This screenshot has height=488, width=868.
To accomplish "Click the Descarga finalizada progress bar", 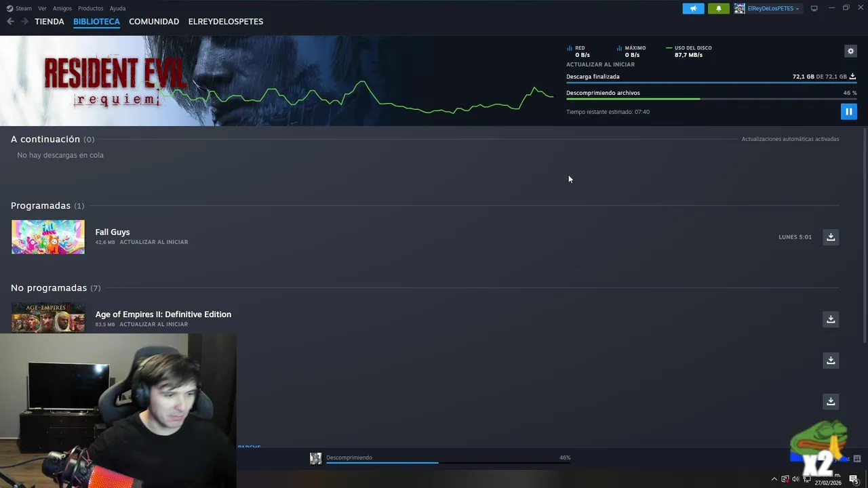I will pyautogui.click(x=711, y=83).
